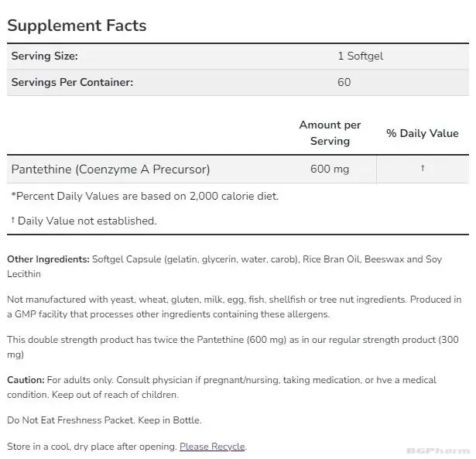The width and height of the screenshot is (476, 459).
Task: Click the double strength product paragraph
Action: coord(233,347)
